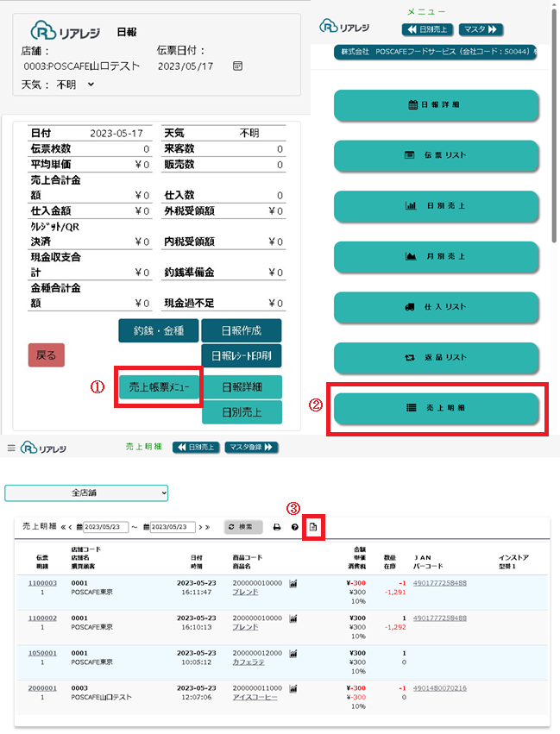The width and height of the screenshot is (560, 734).
Task: Open the 売上帳票メニュー button
Action: (159, 387)
